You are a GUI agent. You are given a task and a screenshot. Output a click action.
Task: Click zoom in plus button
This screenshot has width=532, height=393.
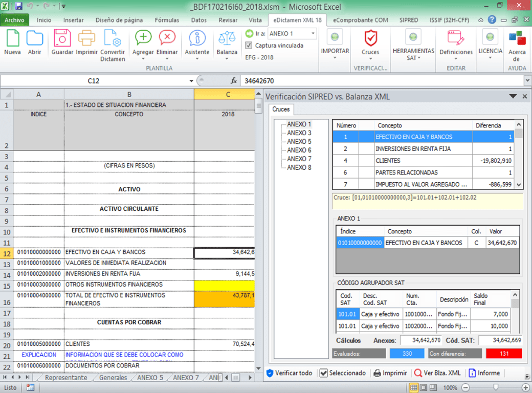(525, 387)
